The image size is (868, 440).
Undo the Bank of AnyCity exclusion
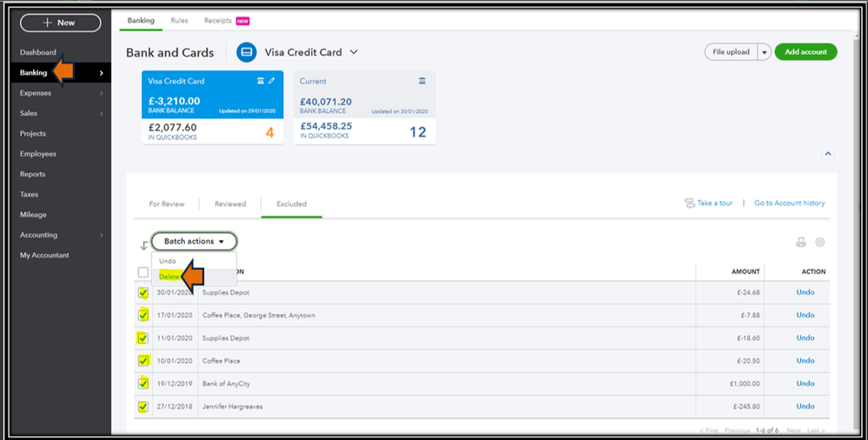tap(805, 383)
